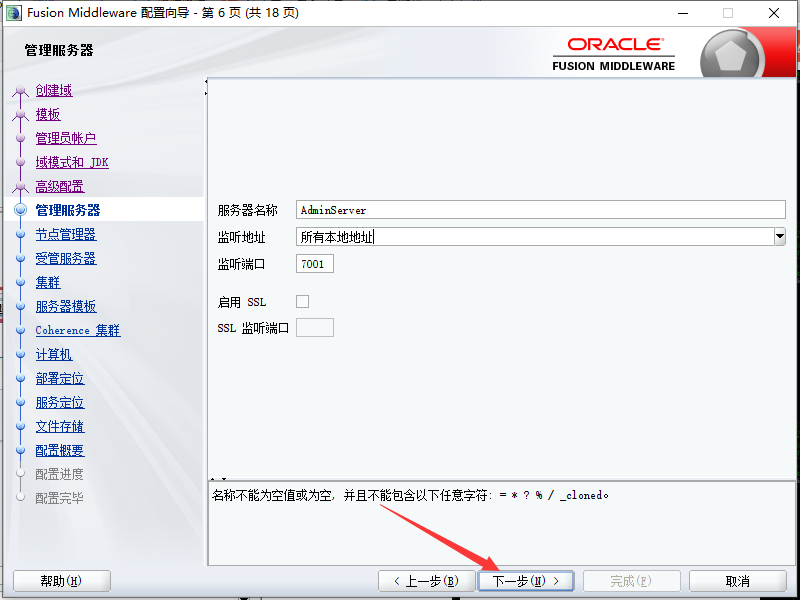800x600 pixels.
Task: Open the 创建域 step link
Action: (54, 90)
